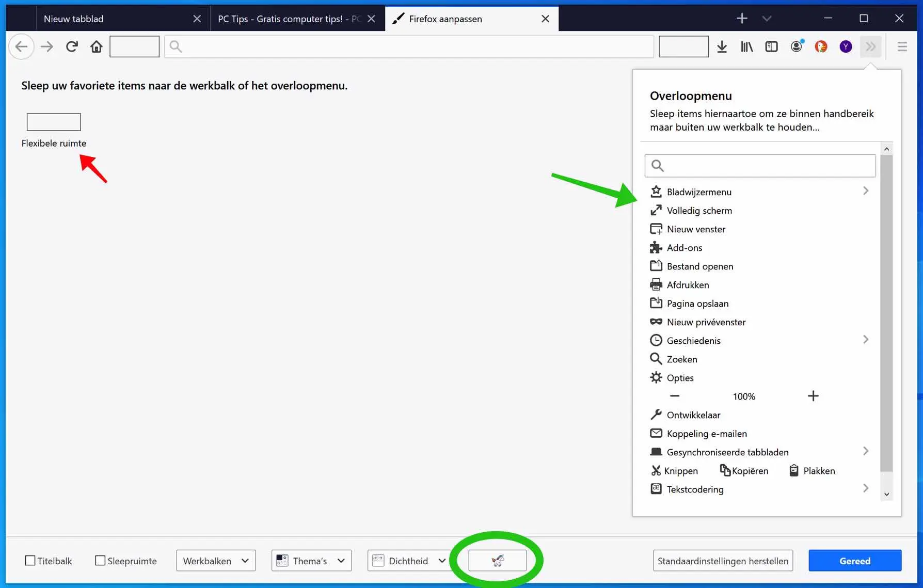Image resolution: width=923 pixels, height=588 pixels.
Task: Zoom in with plus button
Action: tap(813, 396)
